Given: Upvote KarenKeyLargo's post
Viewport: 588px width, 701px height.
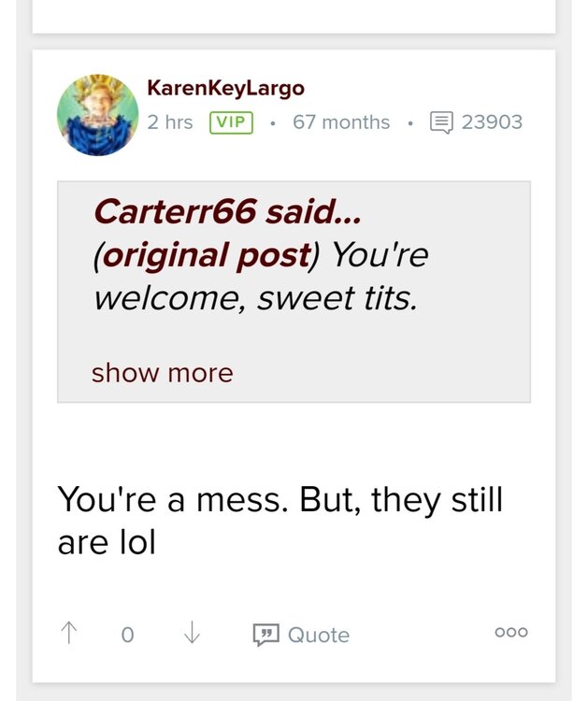Looking at the screenshot, I should [x=69, y=634].
